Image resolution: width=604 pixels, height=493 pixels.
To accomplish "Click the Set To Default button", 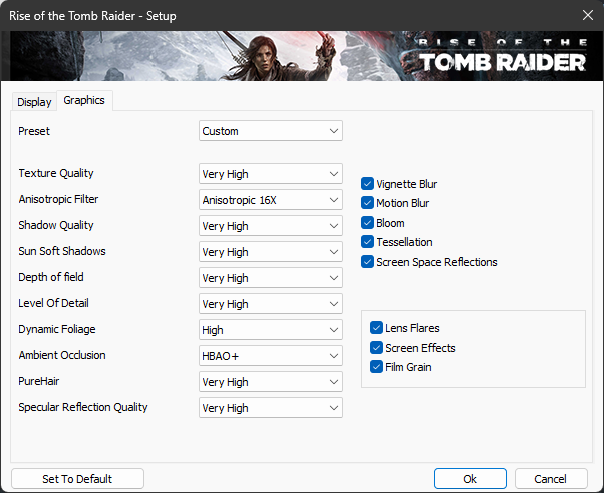I will [77, 479].
